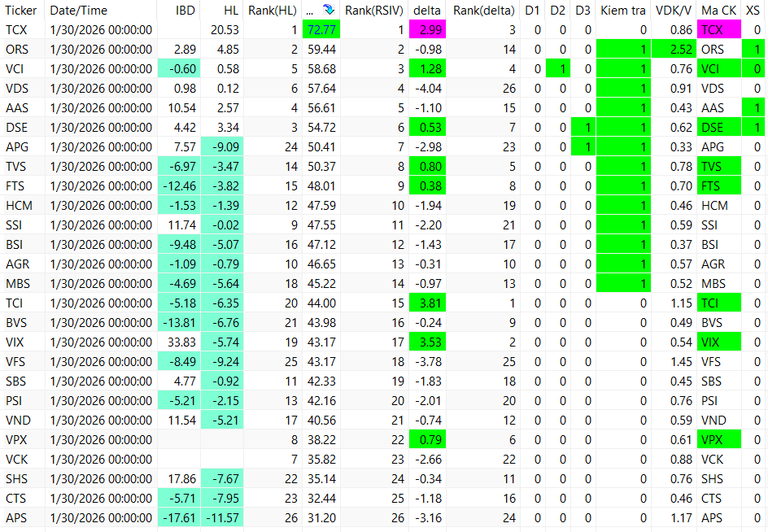Click the magenta 2.99 delta cell
This screenshot has height=532, width=768.
coord(427,30)
